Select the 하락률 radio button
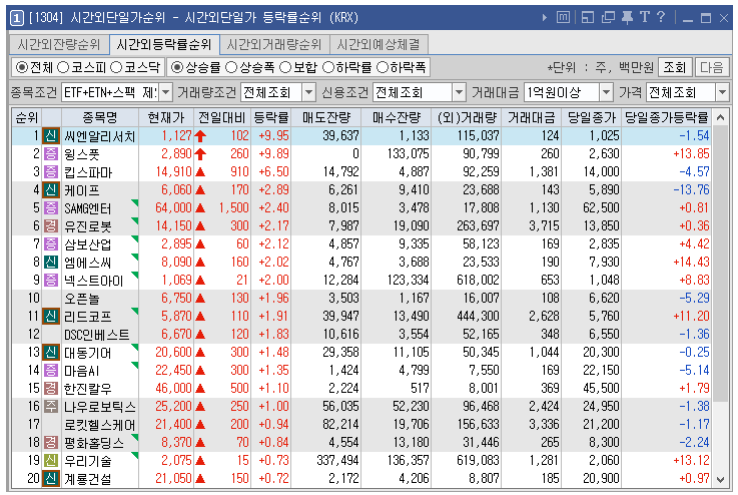Screen dimensions: 738x495 pos(328,67)
